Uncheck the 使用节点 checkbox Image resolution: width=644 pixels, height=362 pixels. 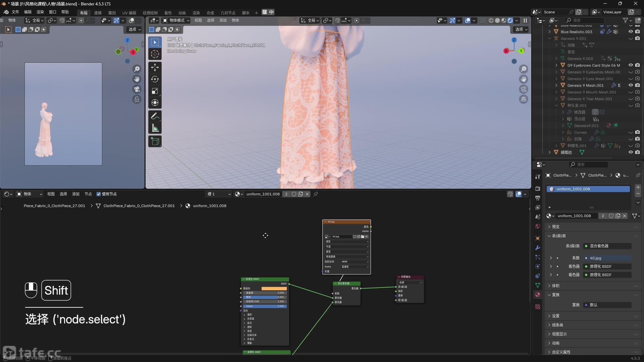pyautogui.click(x=99, y=194)
